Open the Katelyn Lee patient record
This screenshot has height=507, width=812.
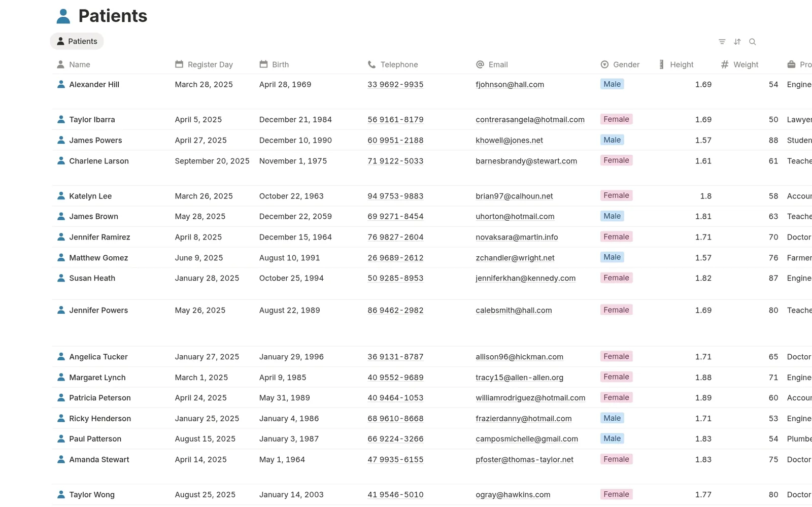pos(90,196)
